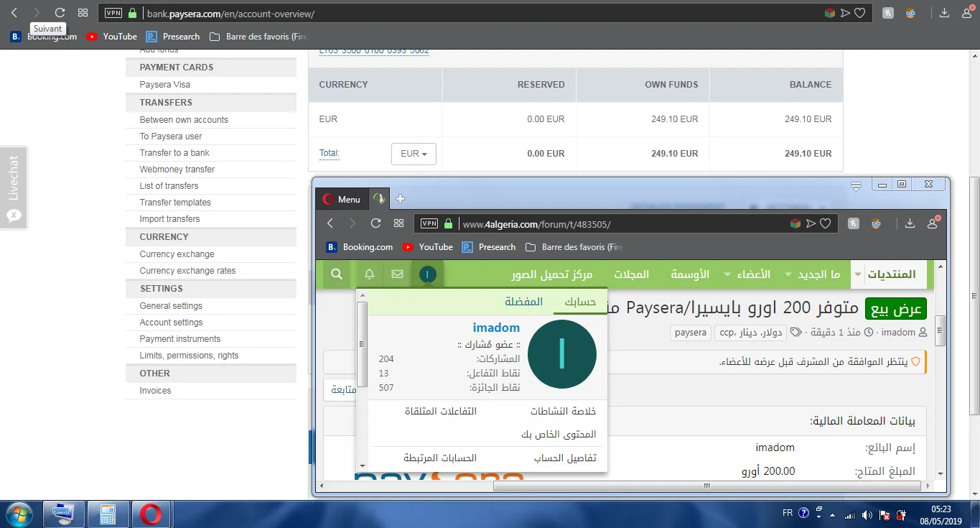Image resolution: width=980 pixels, height=528 pixels.
Task: Switch to the المفضلة tab in account popup
Action: (524, 302)
